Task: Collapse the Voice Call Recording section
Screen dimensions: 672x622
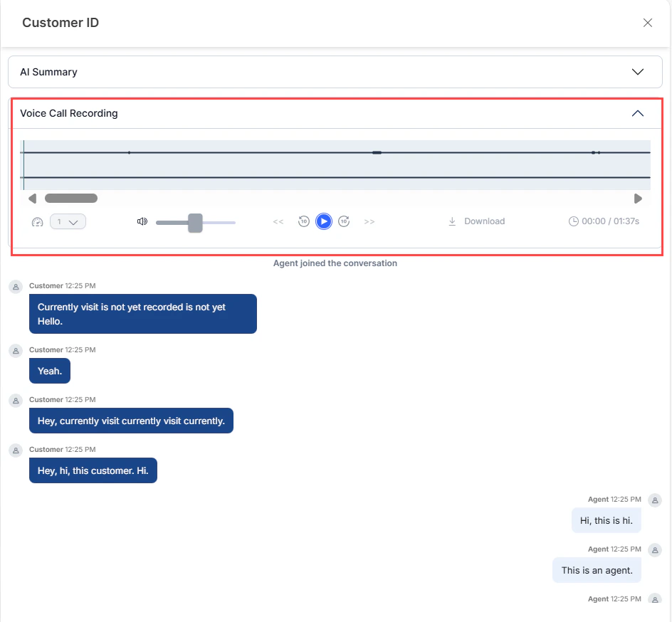Action: coord(638,113)
